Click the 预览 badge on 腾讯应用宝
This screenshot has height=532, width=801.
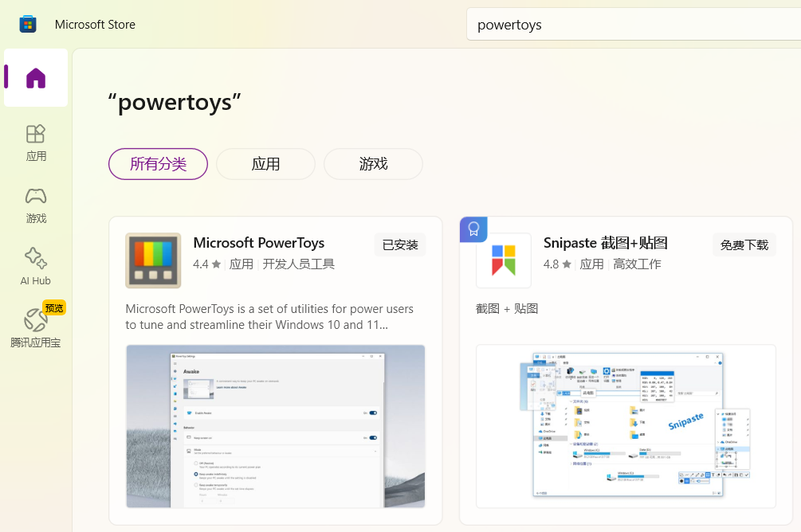point(54,308)
